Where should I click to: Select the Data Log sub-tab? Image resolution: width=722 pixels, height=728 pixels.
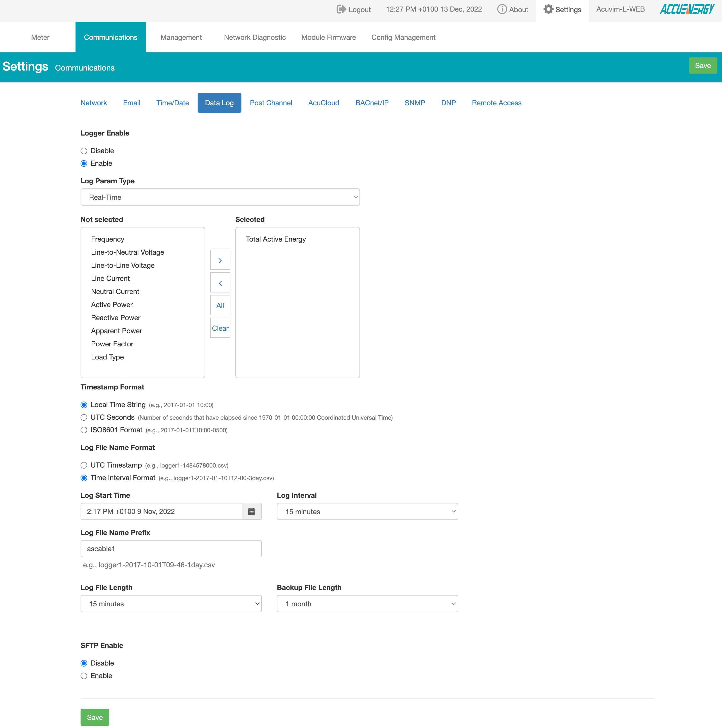[220, 103]
